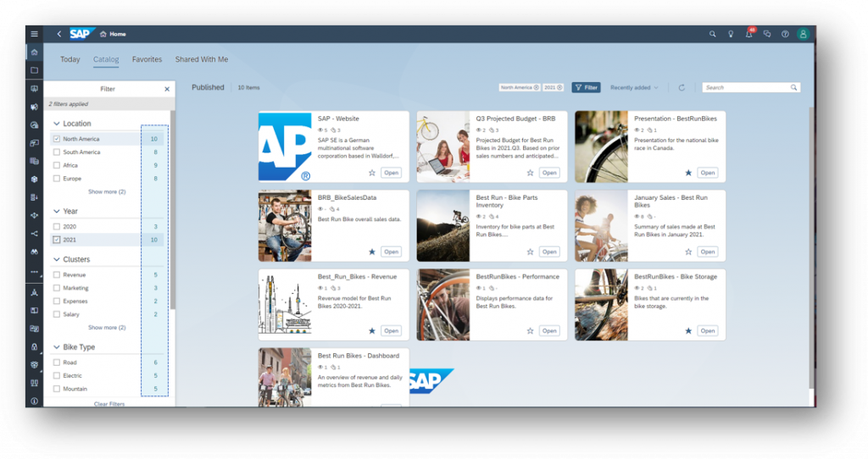This screenshot has height=459, width=868.
Task: Click the binoculars icon in sidebar
Action: (34, 252)
